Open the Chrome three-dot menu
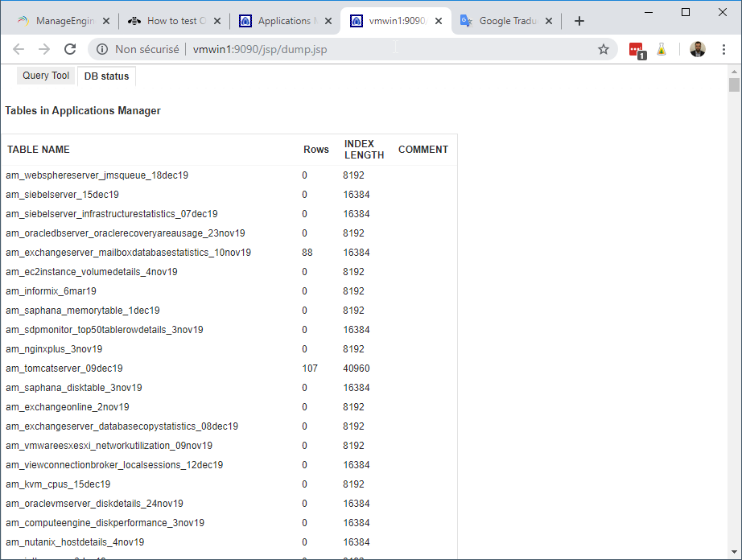Viewport: 742px width, 560px height. pos(723,49)
